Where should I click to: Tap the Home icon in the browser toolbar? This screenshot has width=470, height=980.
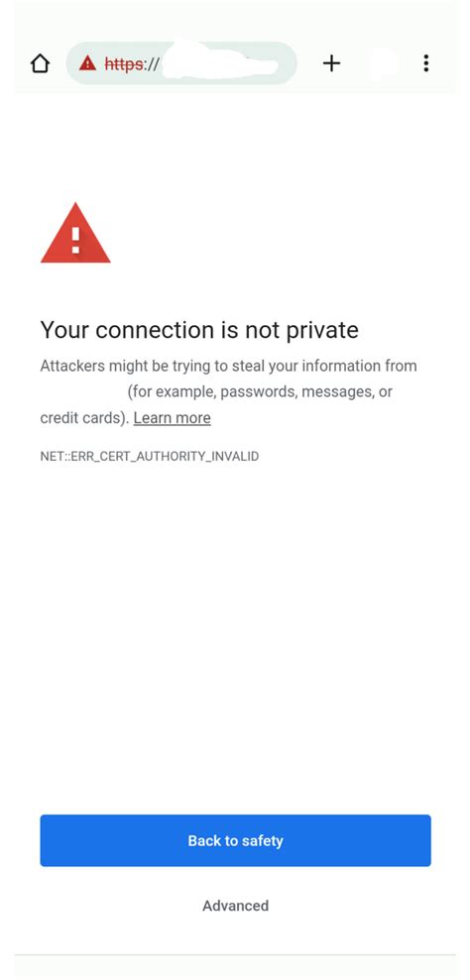click(x=40, y=63)
